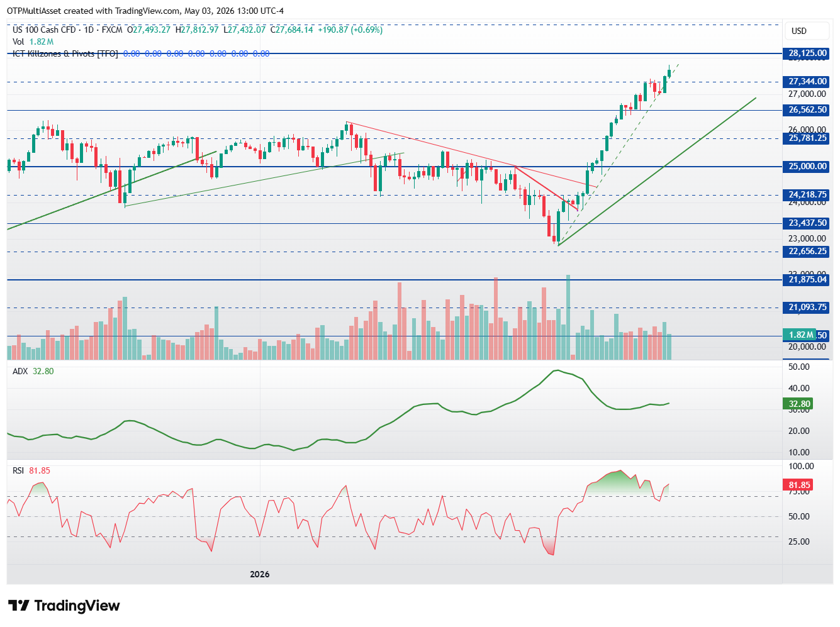Click the +190.87 (+0.69%) change value

click(x=350, y=30)
